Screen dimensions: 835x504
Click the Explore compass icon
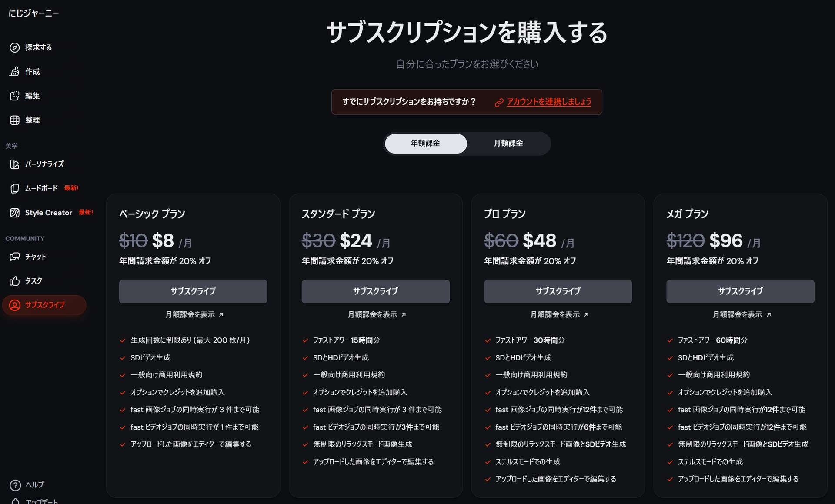coord(15,47)
